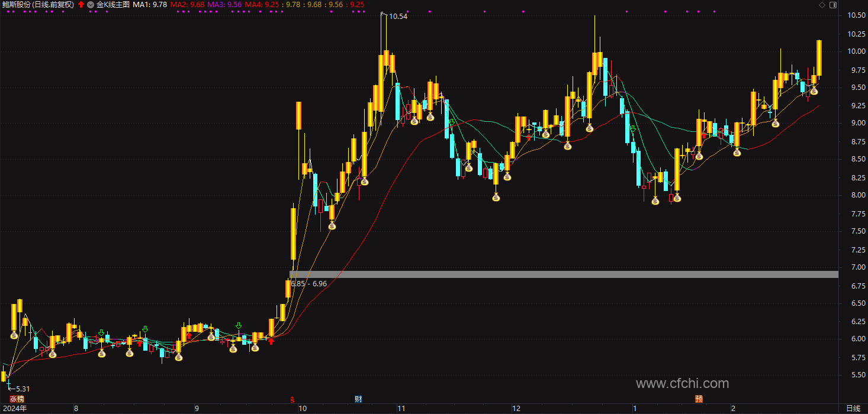Image resolution: width=868 pixels, height=414 pixels.
Task: Click the earliest money bag signal in July 2024
Action: pyautogui.click(x=14, y=335)
